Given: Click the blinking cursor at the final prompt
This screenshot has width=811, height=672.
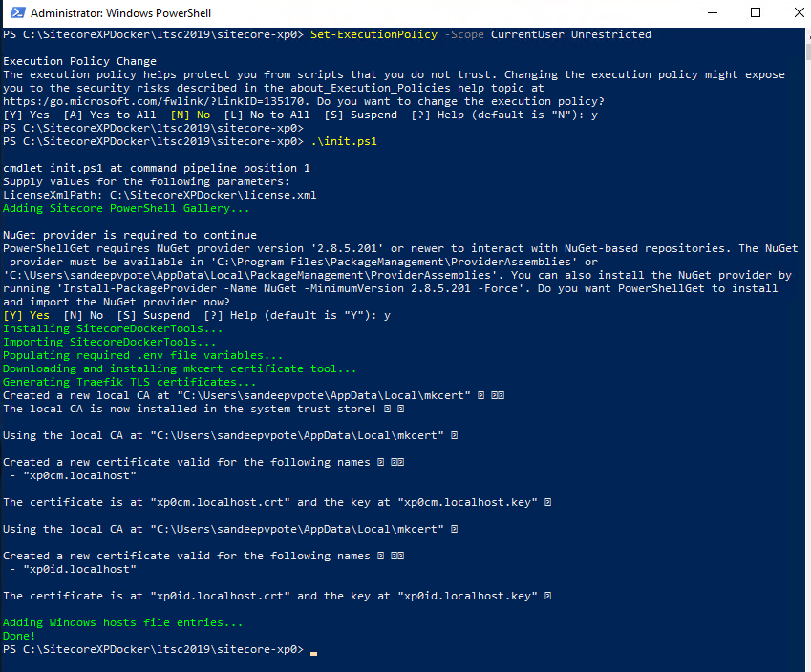Looking at the screenshot, I should tap(313, 654).
